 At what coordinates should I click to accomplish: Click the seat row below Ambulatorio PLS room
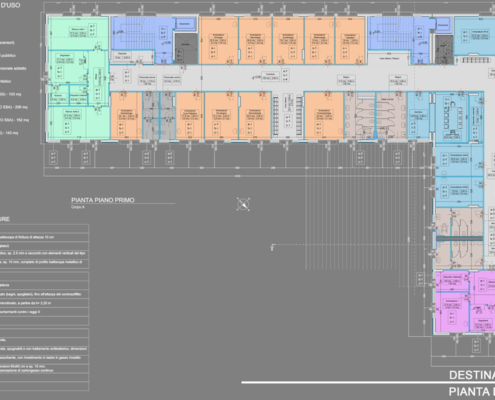click(x=475, y=60)
